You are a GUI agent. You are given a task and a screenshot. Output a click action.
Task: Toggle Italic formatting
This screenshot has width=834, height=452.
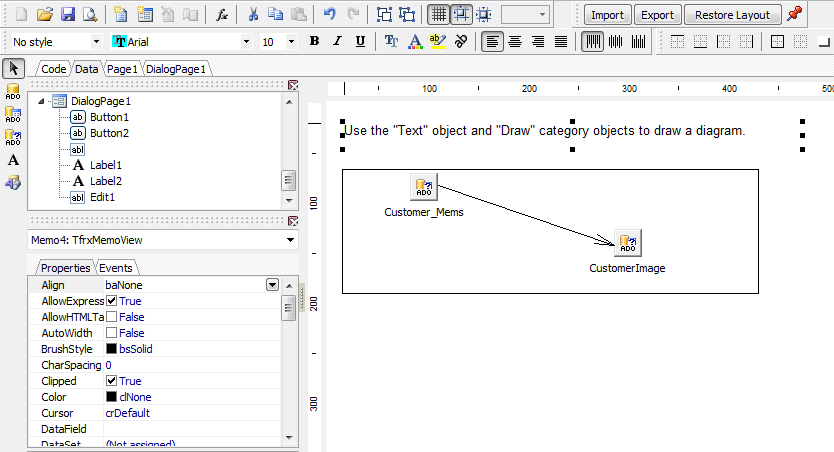pos(337,41)
